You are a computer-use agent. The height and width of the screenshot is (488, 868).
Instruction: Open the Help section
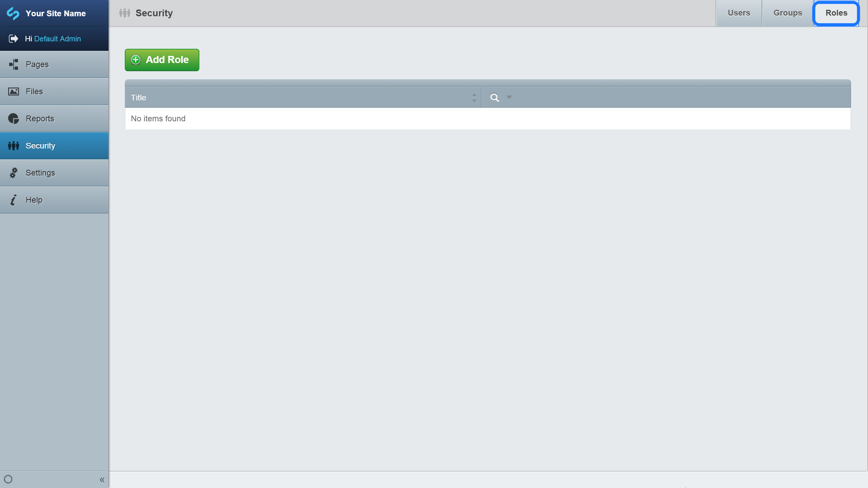click(34, 200)
